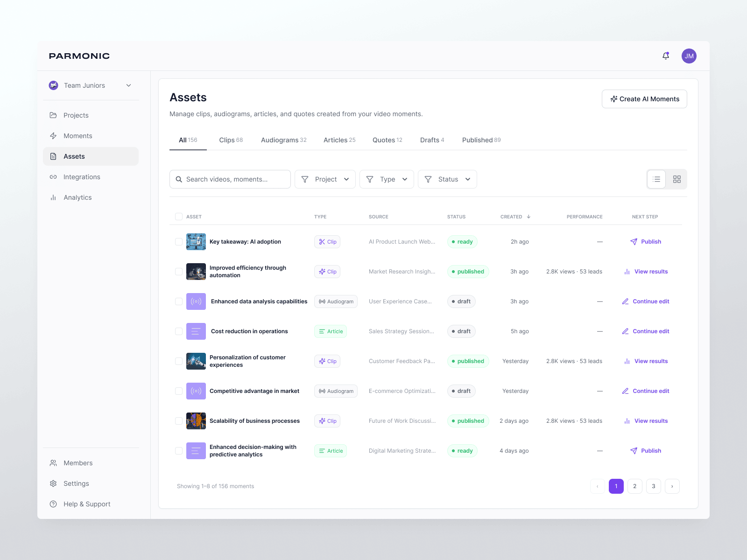Open the Published tab
This screenshot has width=747, height=560.
coord(481,140)
